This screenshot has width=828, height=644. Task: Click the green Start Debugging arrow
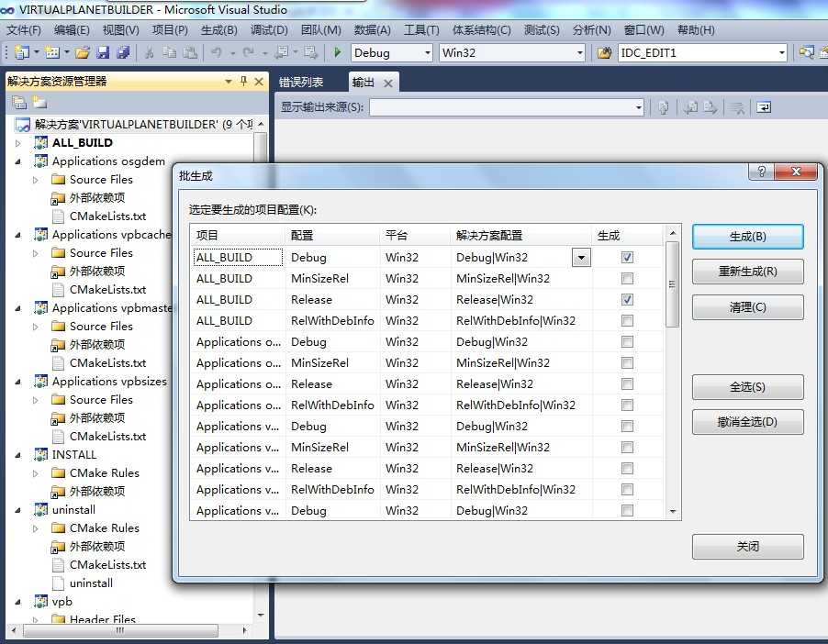338,52
